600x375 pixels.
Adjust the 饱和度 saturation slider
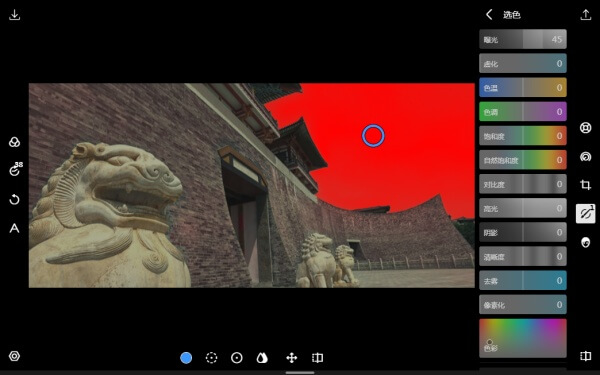click(523, 135)
